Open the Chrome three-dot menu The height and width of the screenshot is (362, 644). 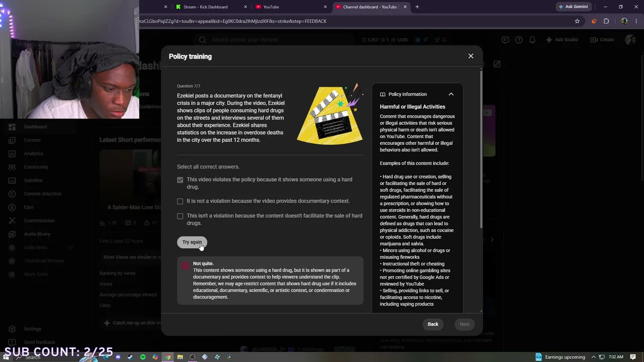point(636,21)
